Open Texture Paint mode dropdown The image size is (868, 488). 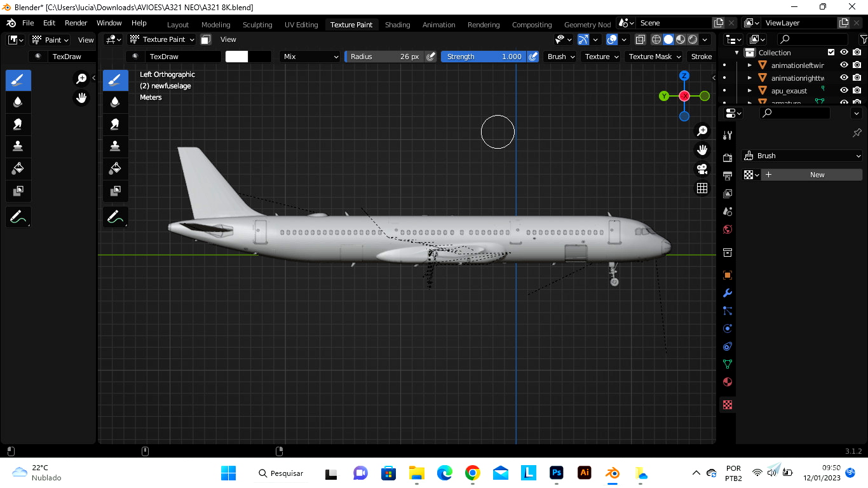pos(161,39)
